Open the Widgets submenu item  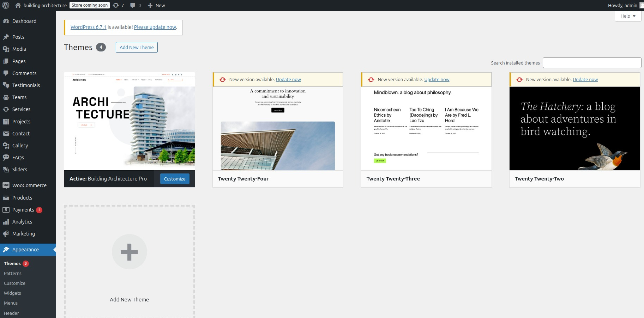[x=12, y=293]
